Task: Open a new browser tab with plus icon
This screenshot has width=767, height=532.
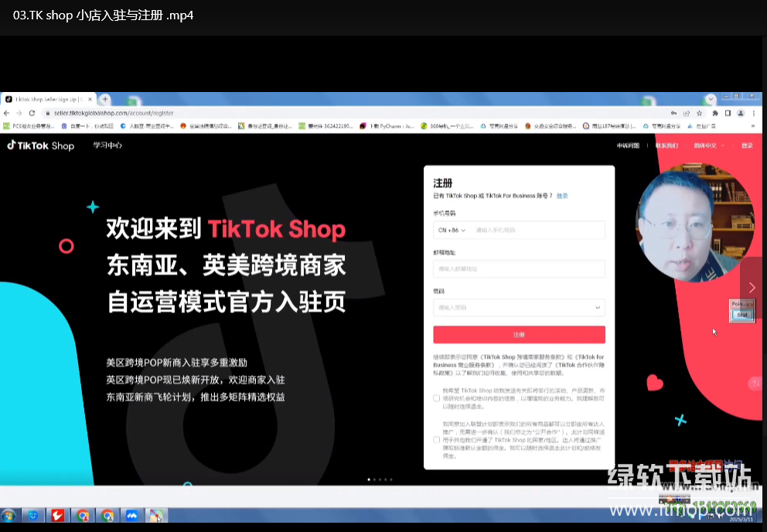Action: click(105, 99)
